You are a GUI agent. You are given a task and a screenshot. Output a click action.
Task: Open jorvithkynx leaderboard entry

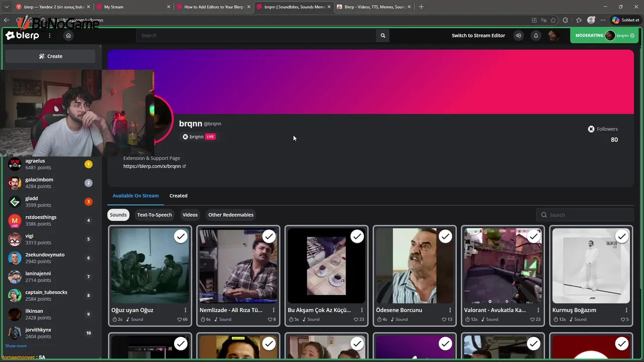click(x=50, y=333)
